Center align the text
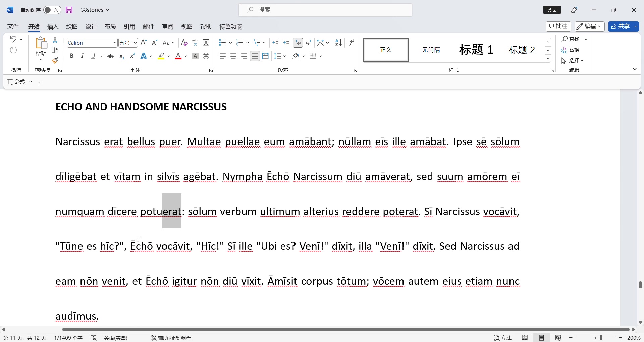This screenshot has height=342, width=644. (x=233, y=56)
